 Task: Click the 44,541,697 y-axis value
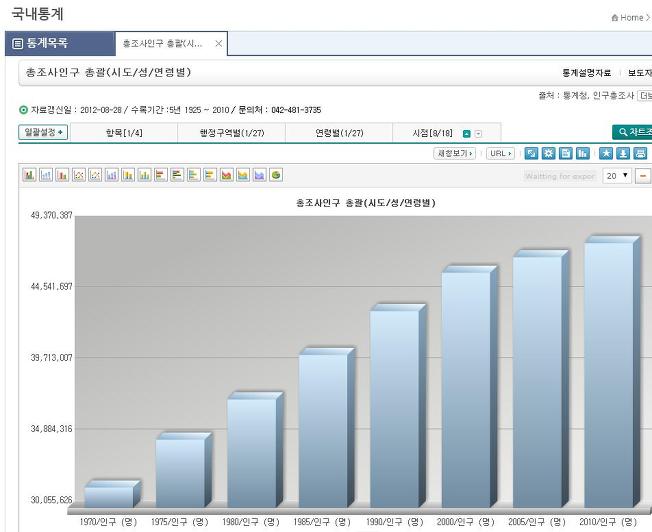(x=51, y=286)
